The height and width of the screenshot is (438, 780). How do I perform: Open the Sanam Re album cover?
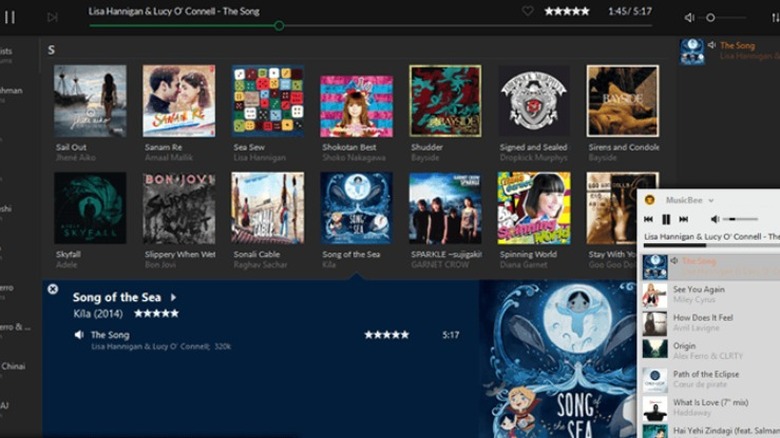coord(179,101)
